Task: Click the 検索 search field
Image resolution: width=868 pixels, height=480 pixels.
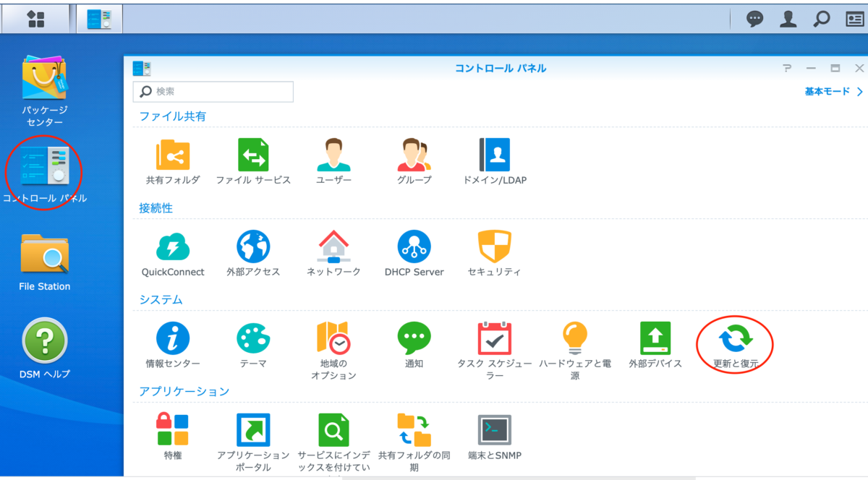Action: tap(213, 92)
